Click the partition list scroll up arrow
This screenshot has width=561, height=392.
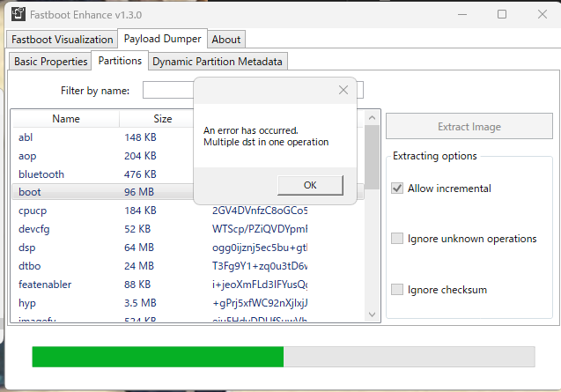pyautogui.click(x=372, y=117)
